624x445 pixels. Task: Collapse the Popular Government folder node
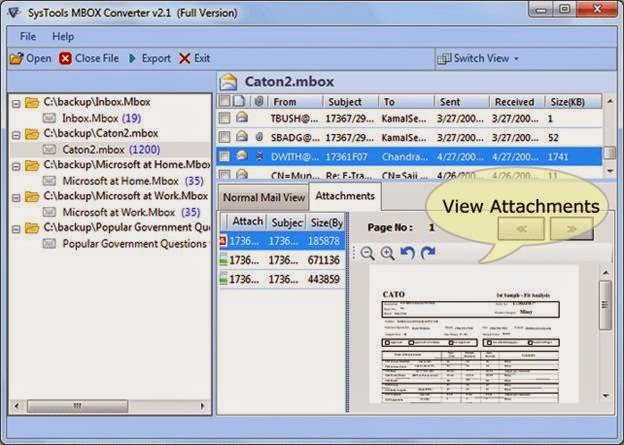tap(16, 229)
